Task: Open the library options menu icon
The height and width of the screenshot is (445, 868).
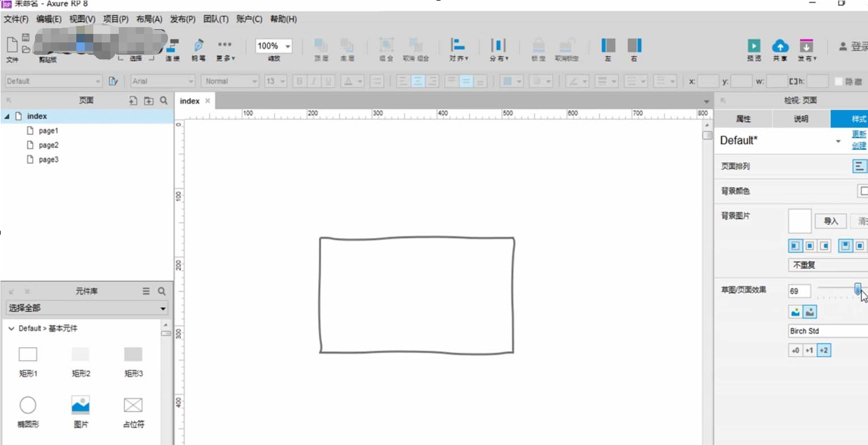Action: (146, 291)
